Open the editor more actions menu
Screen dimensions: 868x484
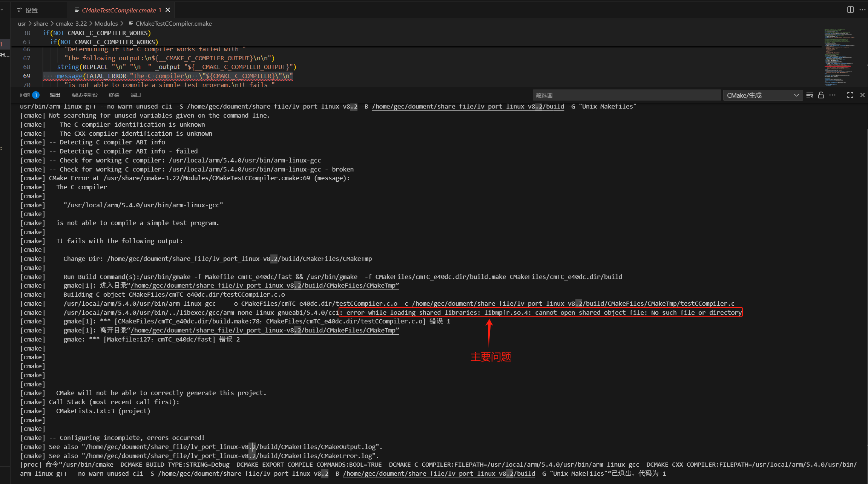point(863,9)
